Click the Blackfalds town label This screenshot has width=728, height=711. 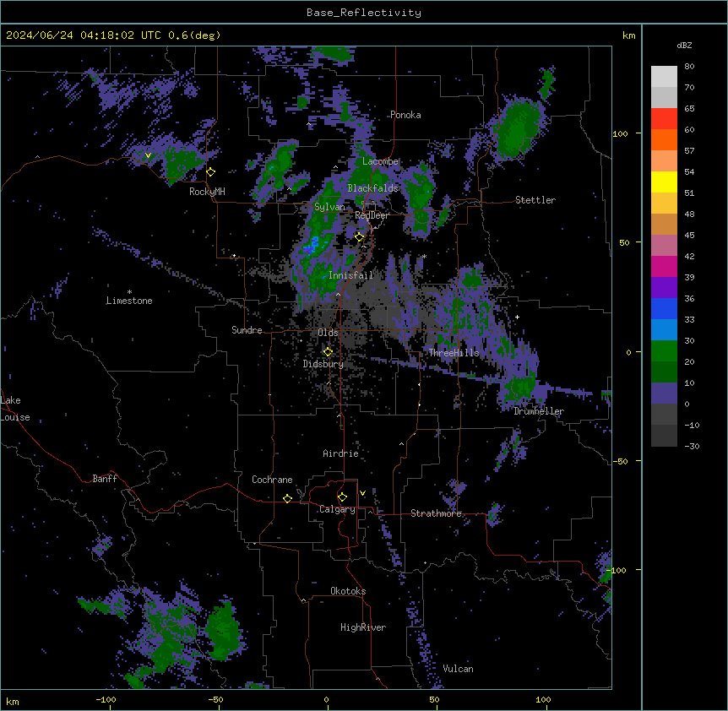pyautogui.click(x=372, y=188)
